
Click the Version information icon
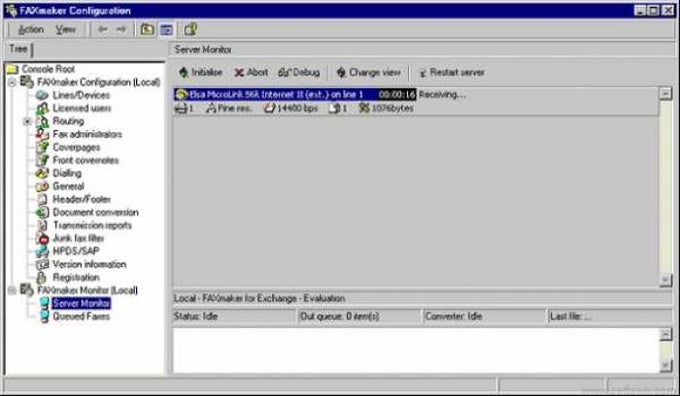tap(42, 264)
